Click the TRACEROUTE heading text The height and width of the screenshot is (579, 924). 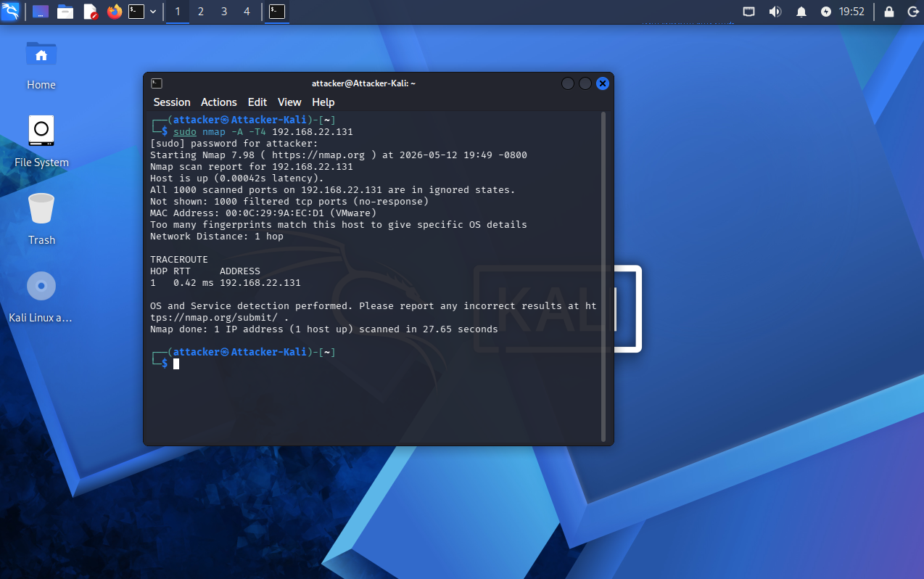179,260
